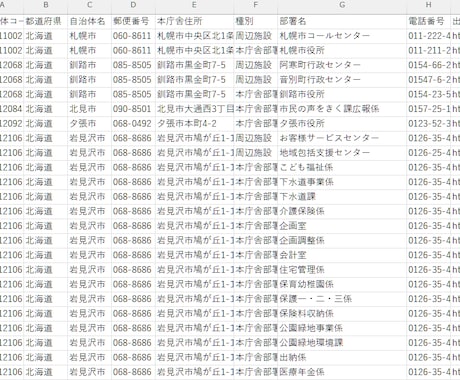Select the 会計室 cell
Image resolution: width=460 pixels, height=380 pixels.
[342, 255]
